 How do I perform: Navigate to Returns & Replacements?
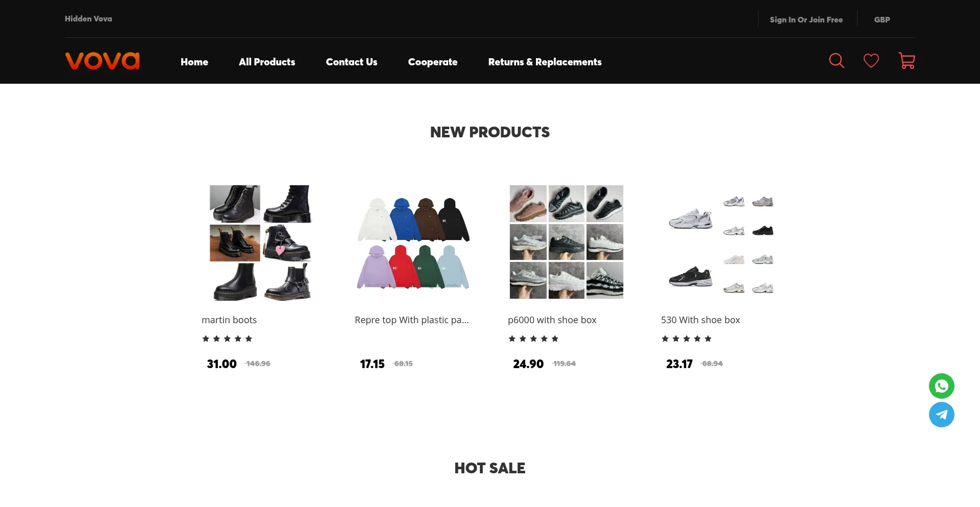(x=545, y=61)
